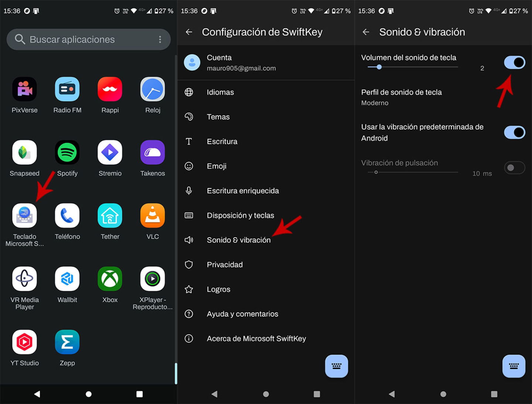Open Perfil de sonido de tecla selector
The image size is (532, 404).
[443, 97]
